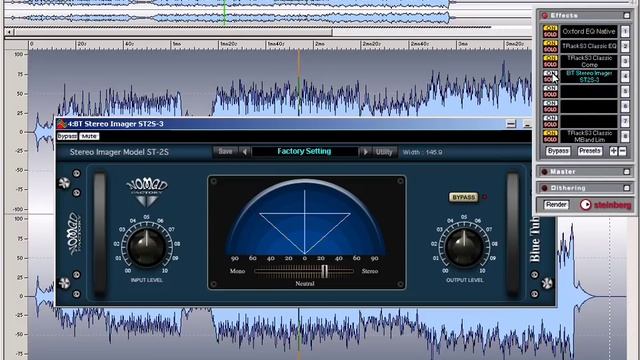Screen dimensions: 640x360
Task: Click Mute in the Stereo Imager window header
Action: point(89,136)
